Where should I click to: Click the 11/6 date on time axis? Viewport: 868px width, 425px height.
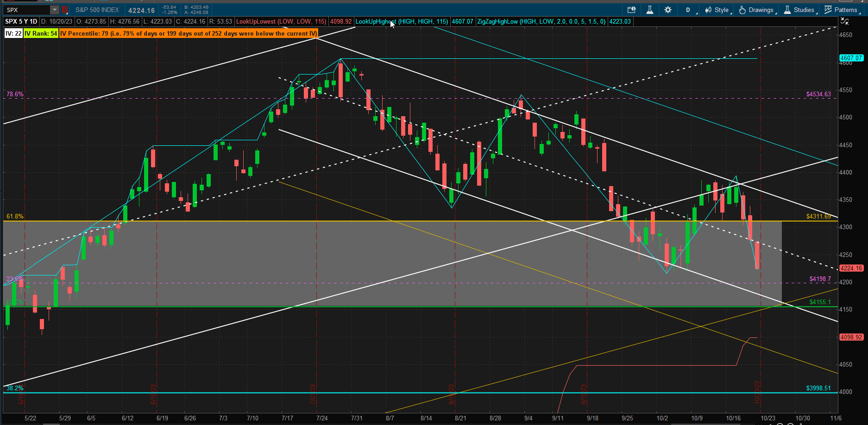[x=836, y=418]
